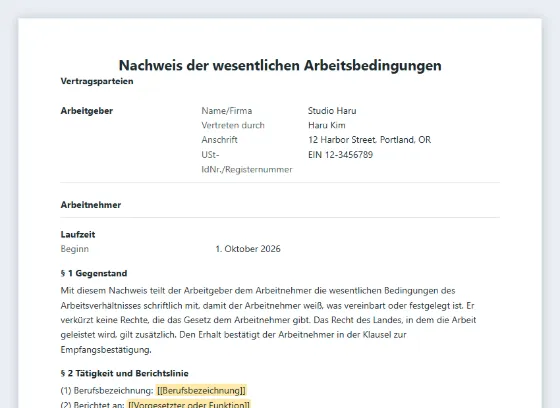Viewport: 560px width, 408px height.
Task: Select the value 'EIN 12-3456789'
Action: pos(340,155)
